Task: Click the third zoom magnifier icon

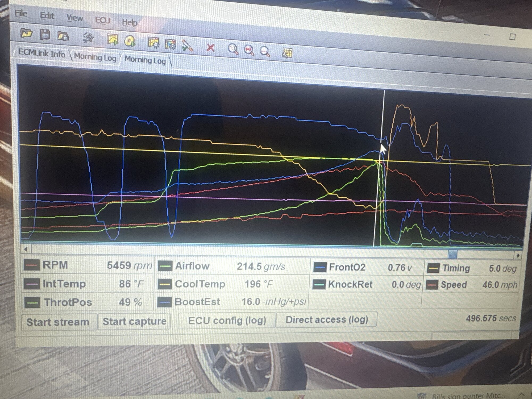Action: tap(265, 51)
